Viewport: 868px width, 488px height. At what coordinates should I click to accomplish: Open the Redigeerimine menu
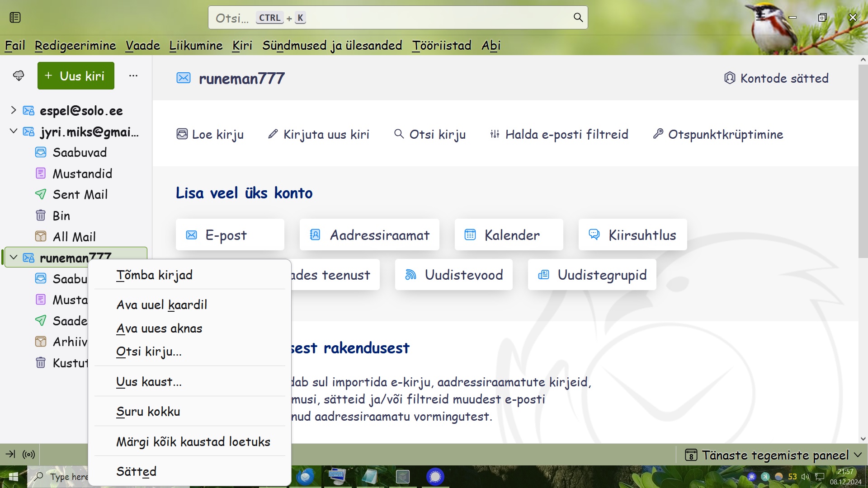[x=75, y=45]
